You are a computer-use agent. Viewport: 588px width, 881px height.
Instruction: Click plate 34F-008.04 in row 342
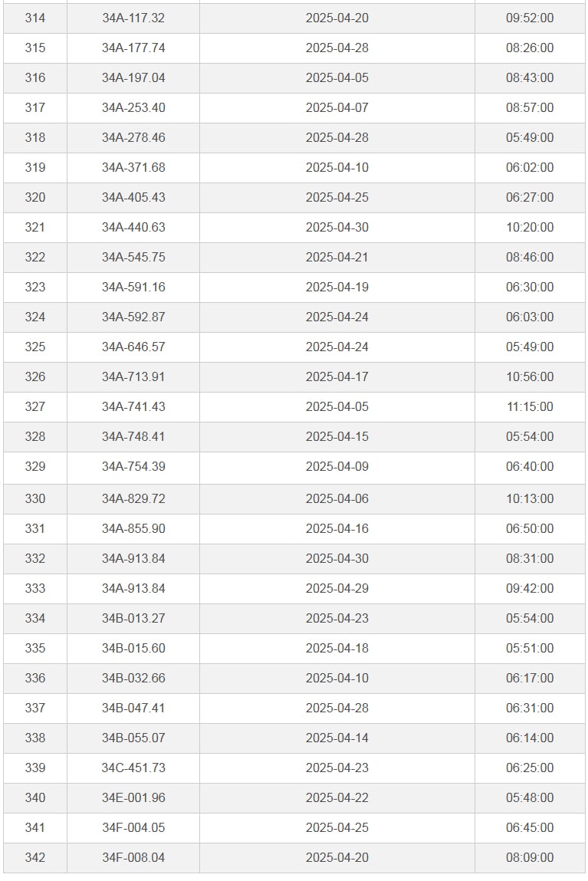pyautogui.click(x=133, y=857)
